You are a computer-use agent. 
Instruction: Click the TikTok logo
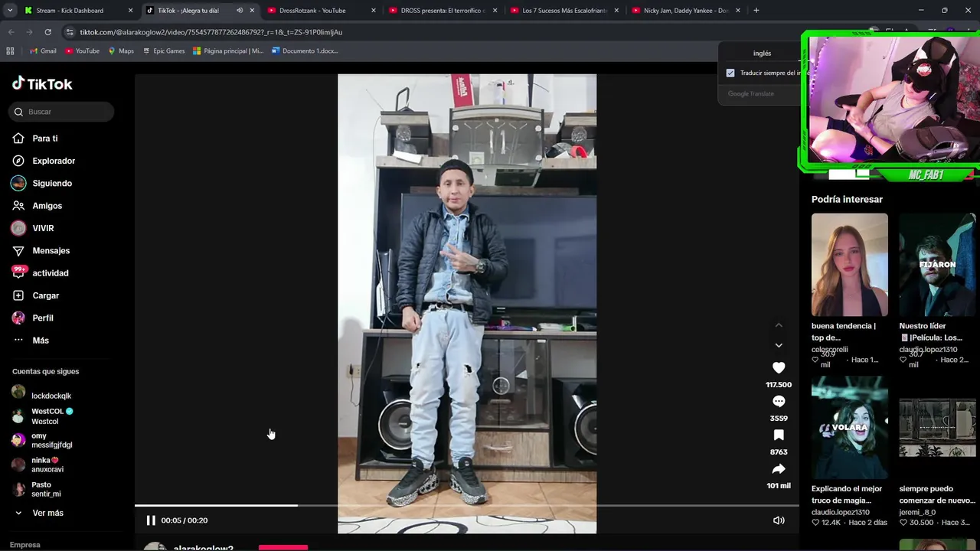pyautogui.click(x=42, y=83)
